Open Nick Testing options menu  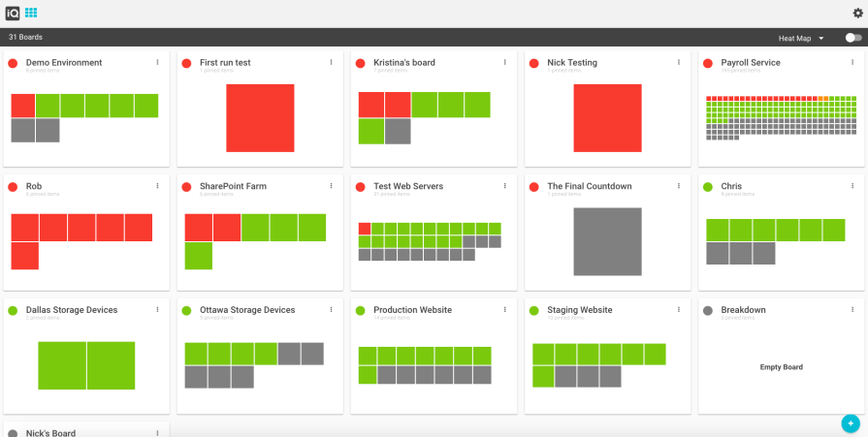(679, 63)
